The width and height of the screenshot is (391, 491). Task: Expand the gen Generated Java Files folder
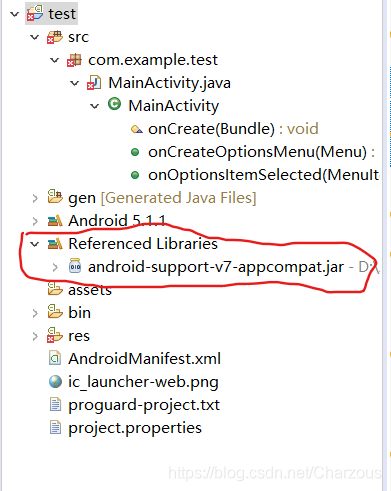point(35,198)
